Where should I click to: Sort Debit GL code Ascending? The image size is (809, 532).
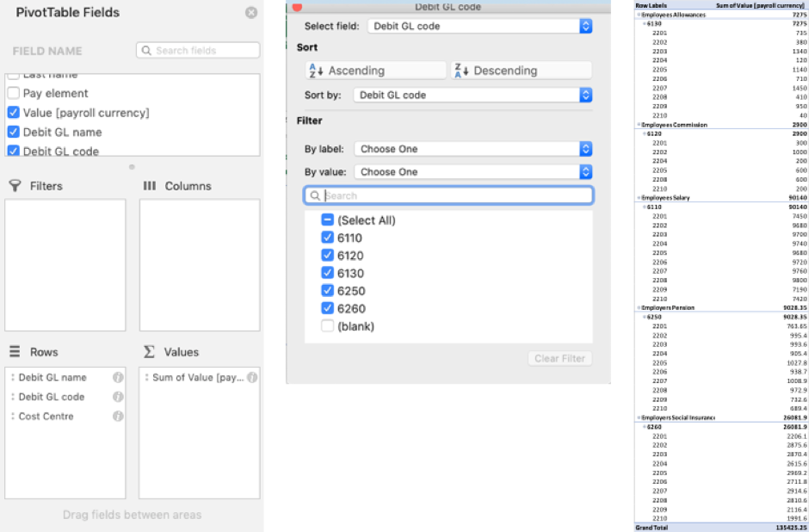[375, 71]
